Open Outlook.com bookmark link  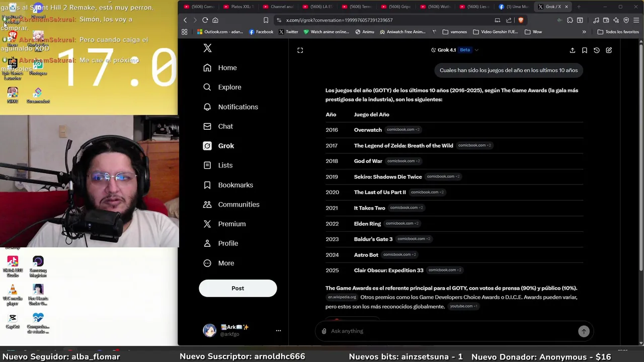tap(220, 32)
